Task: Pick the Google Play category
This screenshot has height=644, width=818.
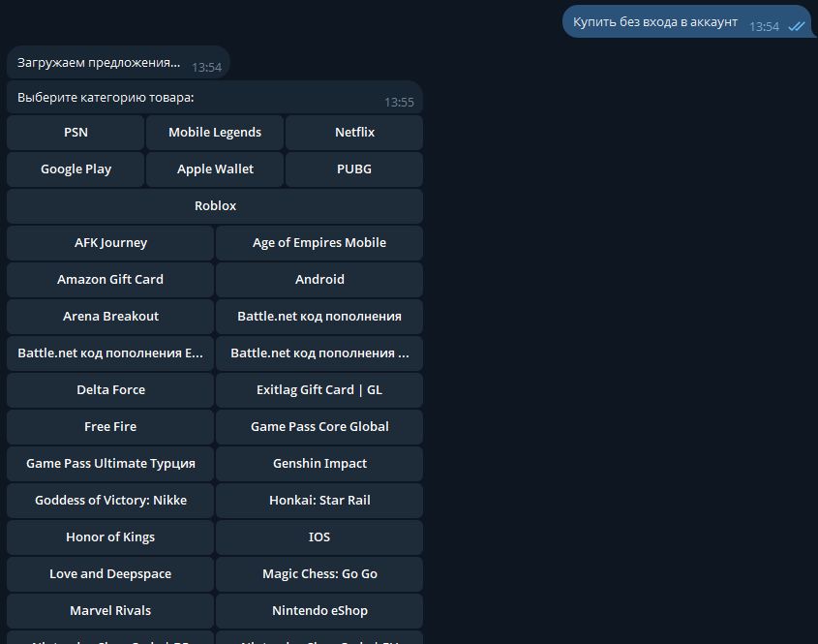Action: point(76,169)
